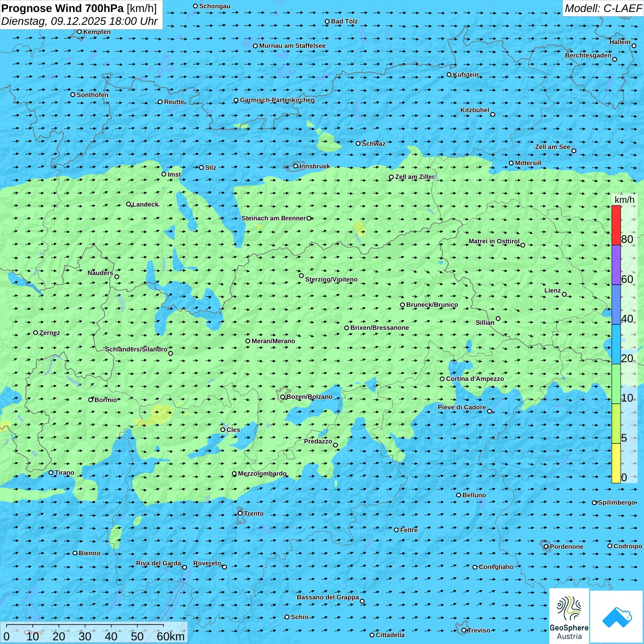
Task: Select the purple legend color segment
Action: (616, 265)
